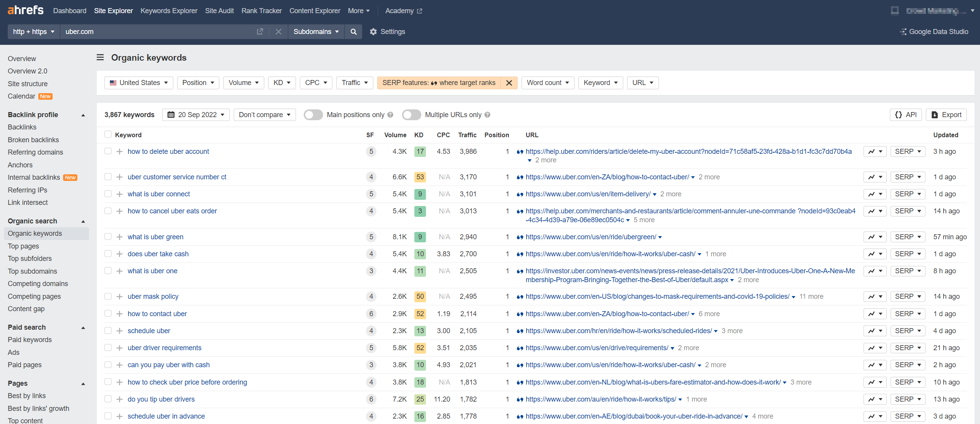
Task: Click the API button with braces icon
Action: pos(906,115)
